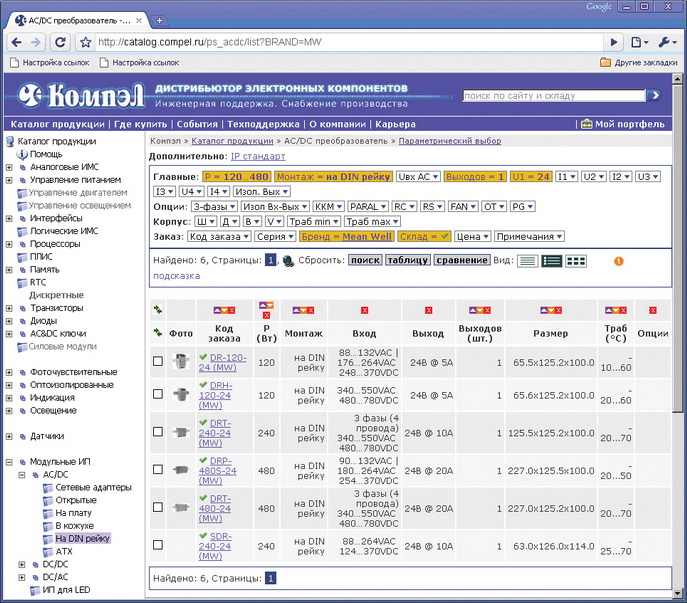Open the Где купить menu
This screenshot has height=603, width=687.
pyautogui.click(x=140, y=124)
